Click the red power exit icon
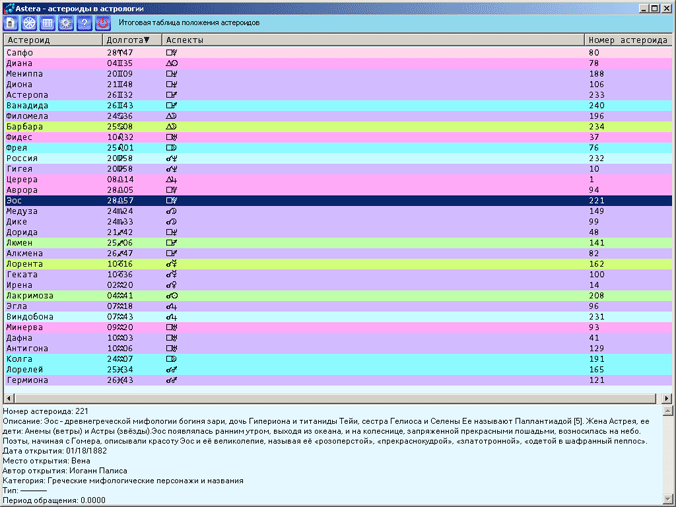This screenshot has height=507, width=676. coord(102,22)
